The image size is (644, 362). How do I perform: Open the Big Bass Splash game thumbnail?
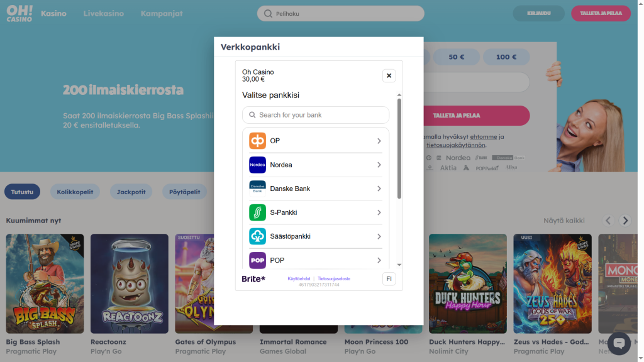coord(45,283)
